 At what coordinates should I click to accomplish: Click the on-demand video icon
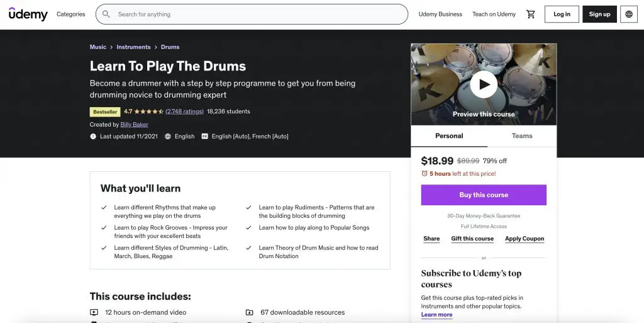click(94, 312)
